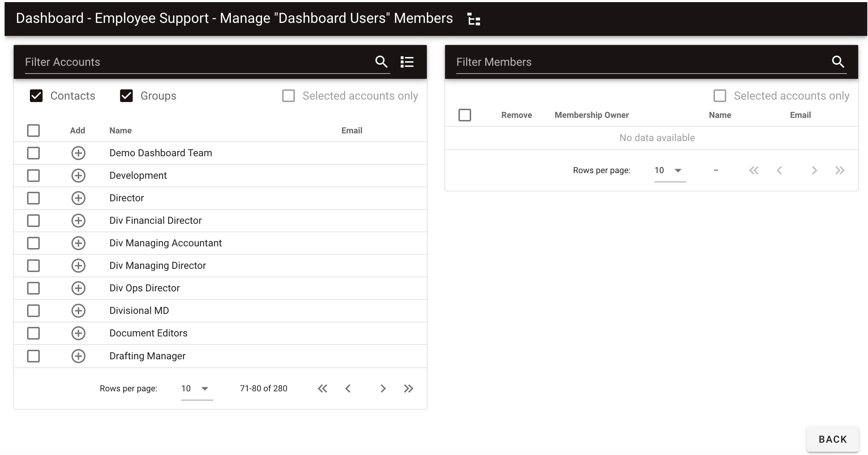Viewport: 868px width, 455px height.
Task: Select the header checkbox above the accounts list
Action: coord(33,130)
